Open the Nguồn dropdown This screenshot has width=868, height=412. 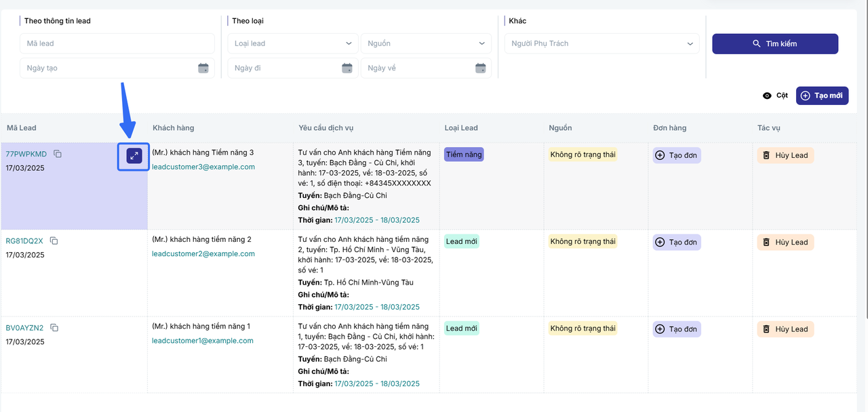click(426, 43)
